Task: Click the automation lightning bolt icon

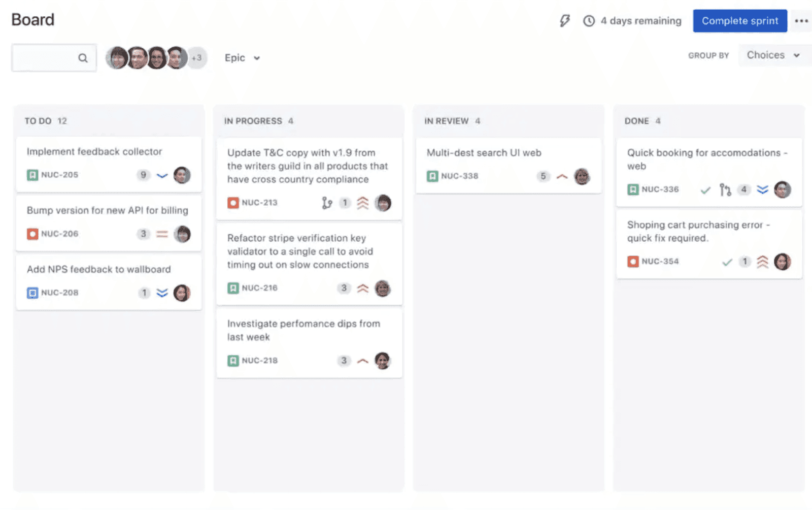Action: click(x=565, y=21)
